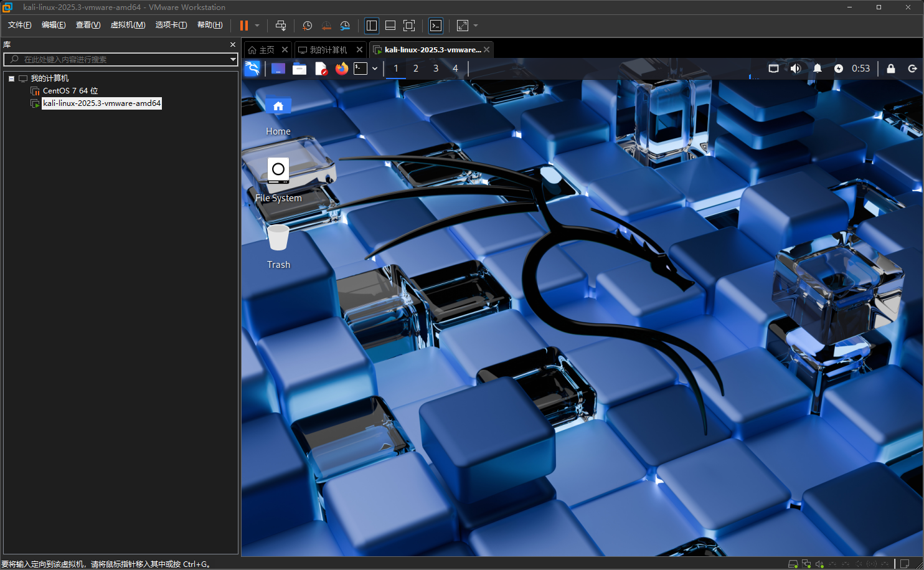The image size is (924, 570).
Task: Click the Kali log out icon
Action: click(x=913, y=69)
